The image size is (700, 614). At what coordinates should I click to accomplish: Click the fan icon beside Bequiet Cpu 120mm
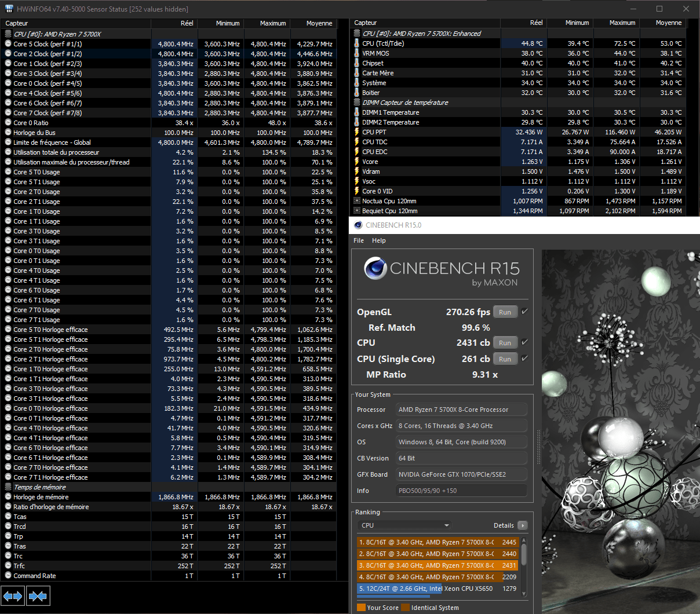pyautogui.click(x=357, y=210)
